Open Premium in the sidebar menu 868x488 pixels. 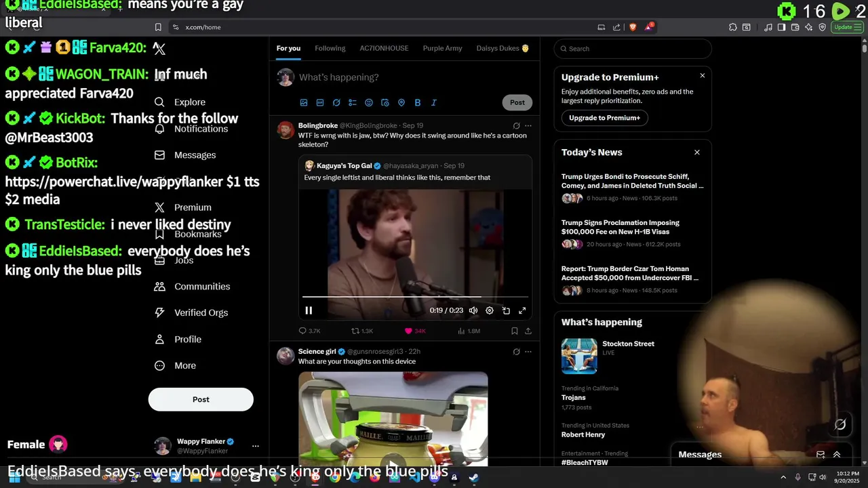point(183,207)
